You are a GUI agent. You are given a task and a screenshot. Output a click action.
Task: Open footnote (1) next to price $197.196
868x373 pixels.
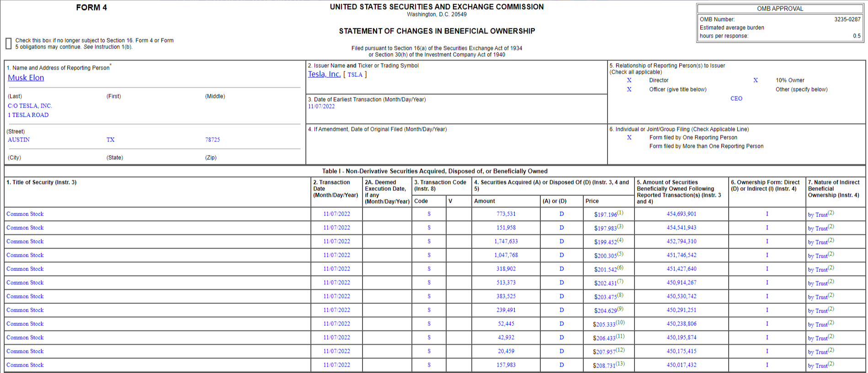point(620,213)
